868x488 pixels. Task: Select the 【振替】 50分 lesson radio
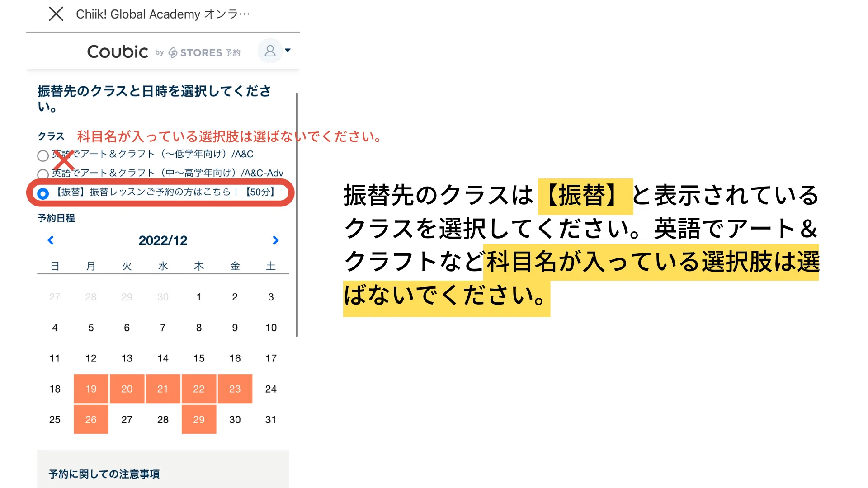pos(43,193)
